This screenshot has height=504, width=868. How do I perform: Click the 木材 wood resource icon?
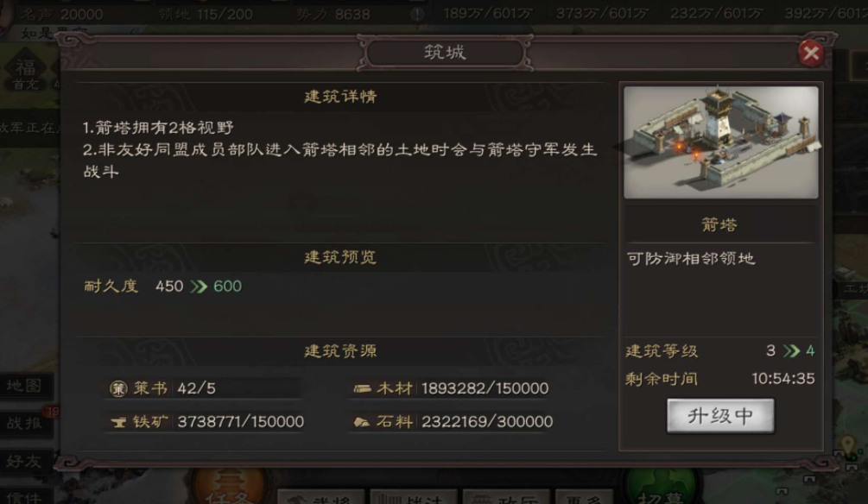(362, 388)
